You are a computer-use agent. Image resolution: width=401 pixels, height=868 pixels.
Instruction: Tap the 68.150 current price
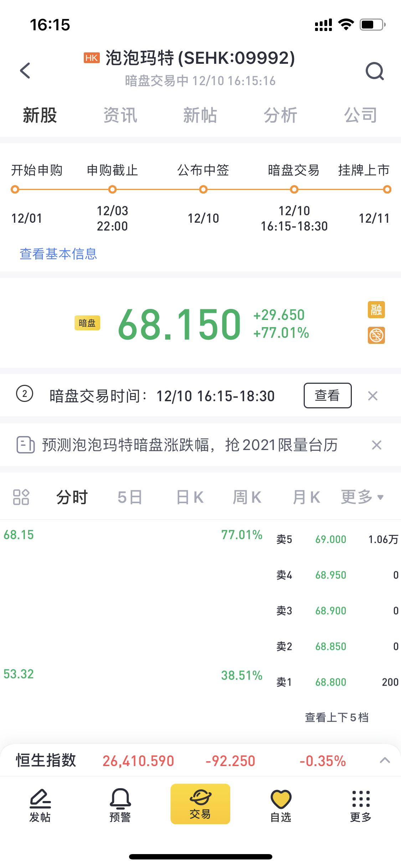pos(179,324)
